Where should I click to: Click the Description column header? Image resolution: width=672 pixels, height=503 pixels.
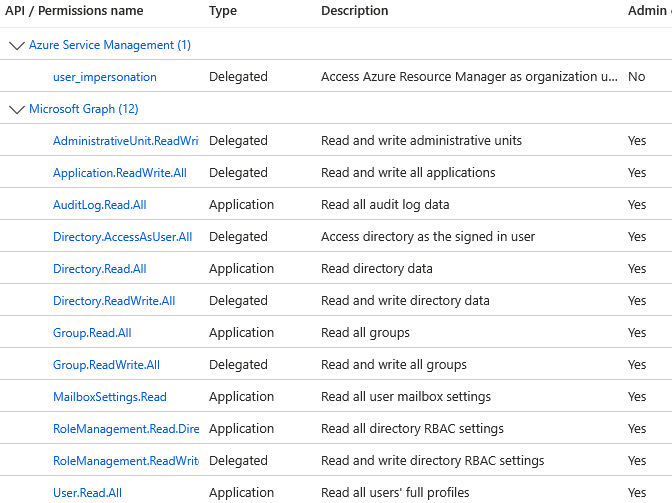355,11
